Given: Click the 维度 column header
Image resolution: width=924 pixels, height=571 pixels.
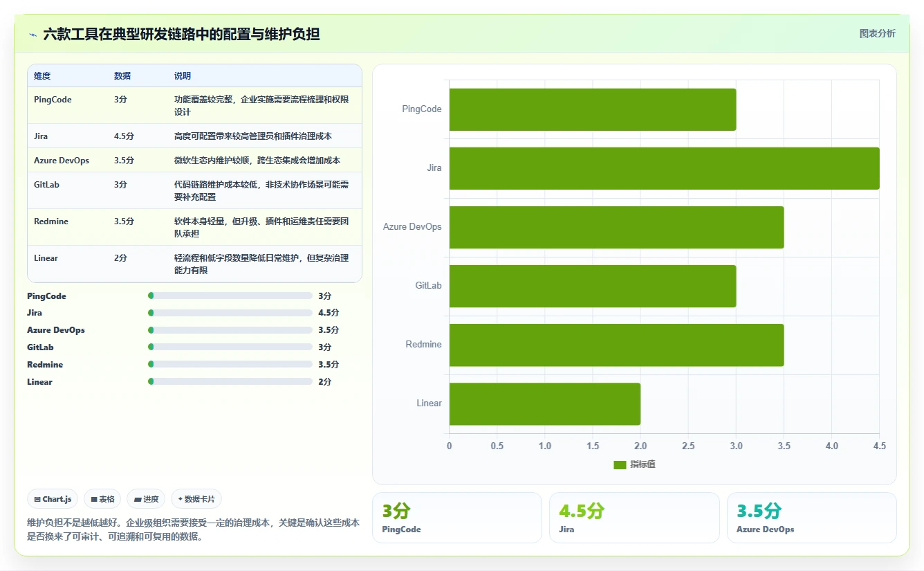Looking at the screenshot, I should tap(42, 76).
